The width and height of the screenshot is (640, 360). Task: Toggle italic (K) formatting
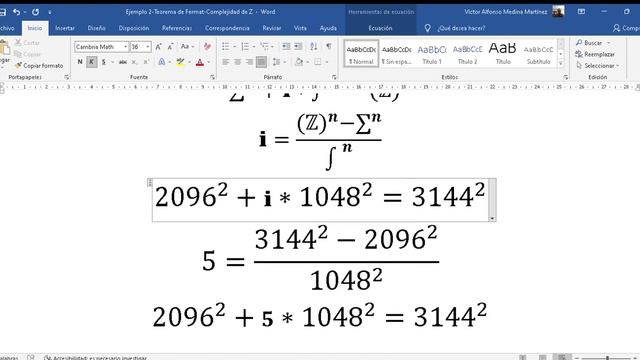(92, 62)
